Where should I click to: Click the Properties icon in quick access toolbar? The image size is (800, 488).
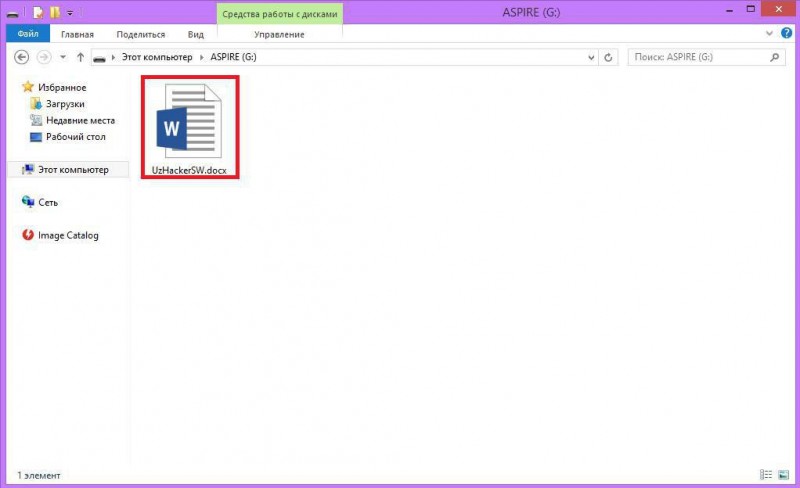(38, 12)
